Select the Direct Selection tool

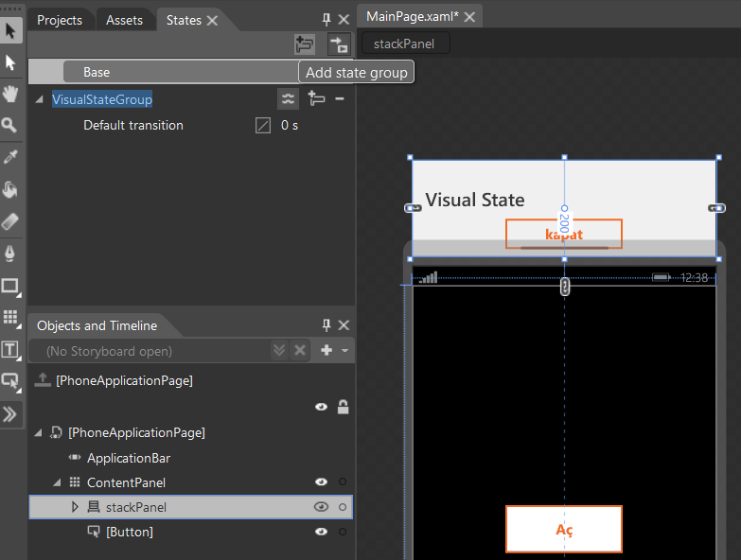10,62
